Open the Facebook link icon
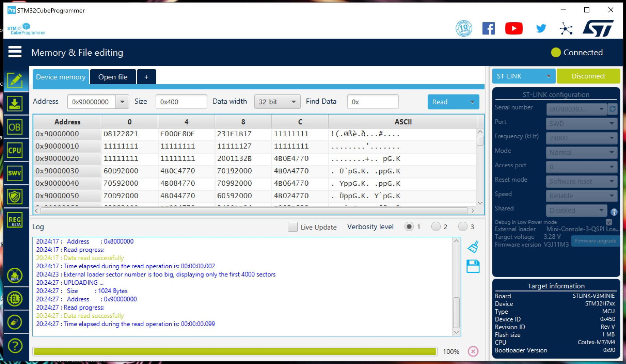 489,28
